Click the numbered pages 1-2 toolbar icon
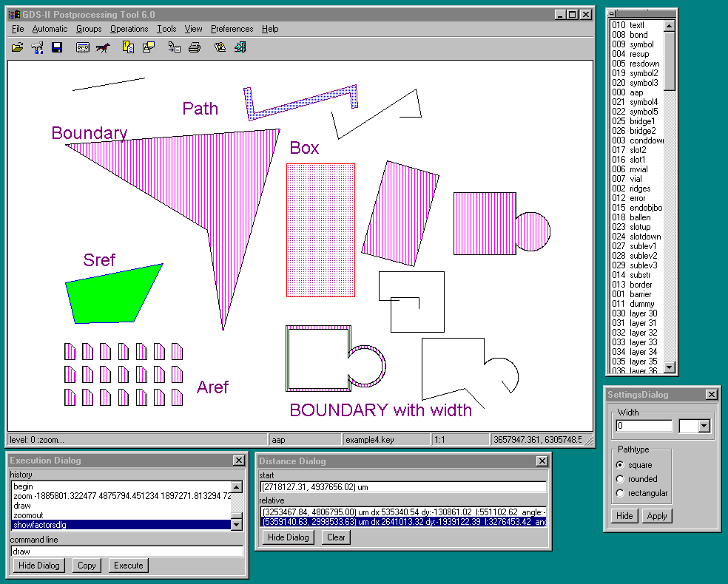The image size is (728, 584). (128, 47)
